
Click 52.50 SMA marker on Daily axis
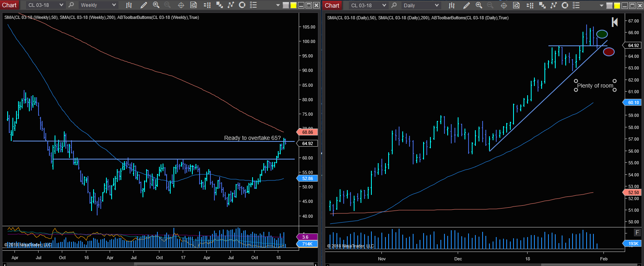(x=632, y=192)
